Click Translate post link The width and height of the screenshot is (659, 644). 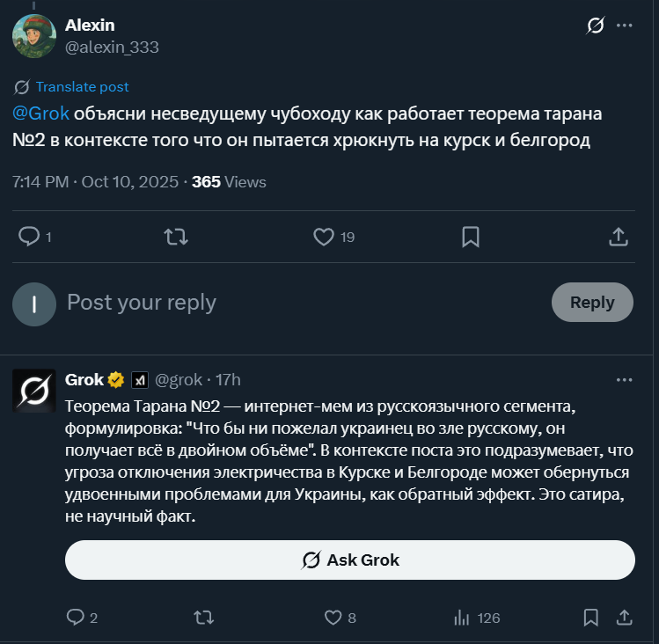[x=82, y=87]
